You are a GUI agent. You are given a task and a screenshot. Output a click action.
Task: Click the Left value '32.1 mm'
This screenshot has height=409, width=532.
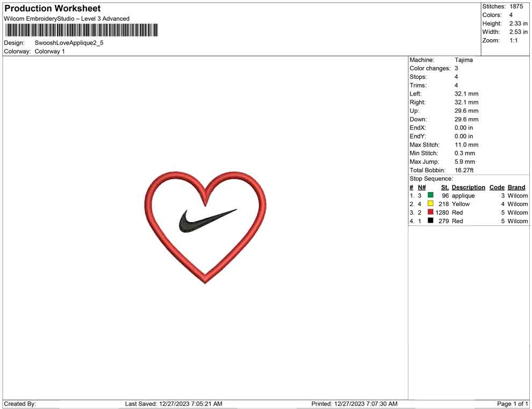click(466, 94)
